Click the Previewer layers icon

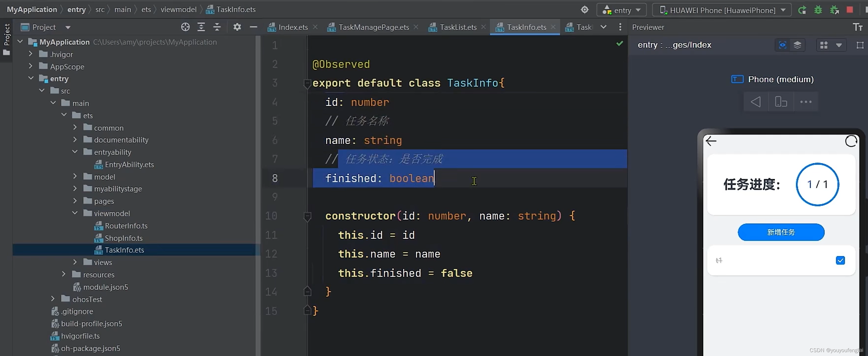click(x=797, y=45)
